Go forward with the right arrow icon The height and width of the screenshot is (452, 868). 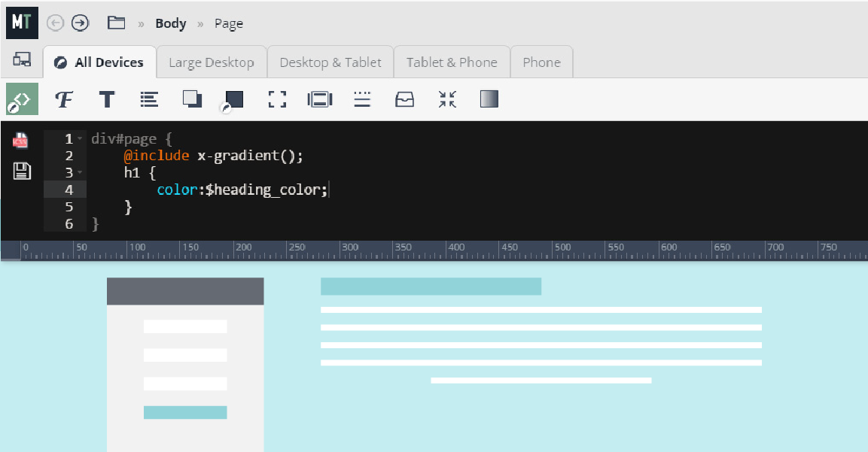[x=81, y=23]
